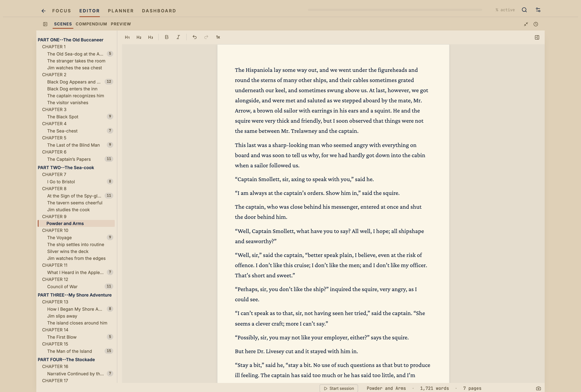Open The Man of the Island
This screenshot has width=581, height=392.
pyautogui.click(x=70, y=351)
